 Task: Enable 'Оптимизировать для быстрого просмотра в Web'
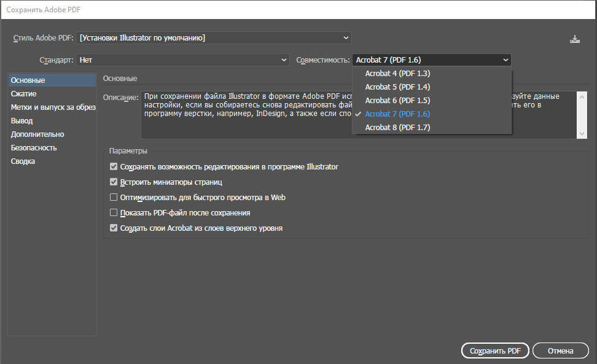tap(114, 197)
